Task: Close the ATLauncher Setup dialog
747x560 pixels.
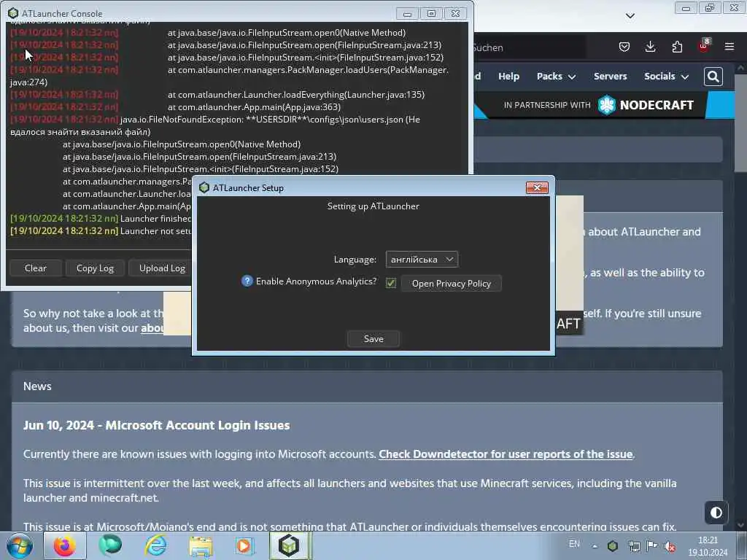Action: (537, 187)
